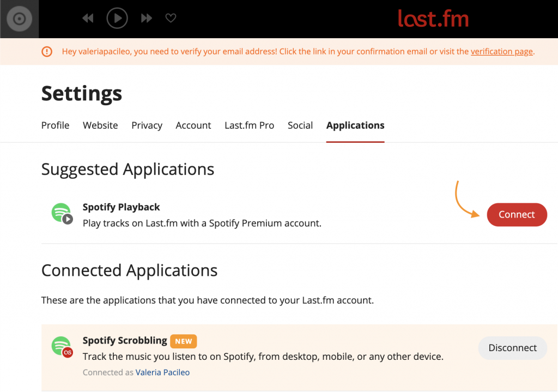Love the current track with the heart icon
Screen dimensions: 558x392
(171, 18)
